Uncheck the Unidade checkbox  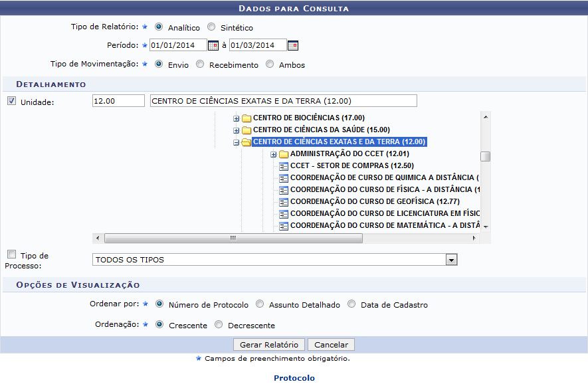pos(11,101)
